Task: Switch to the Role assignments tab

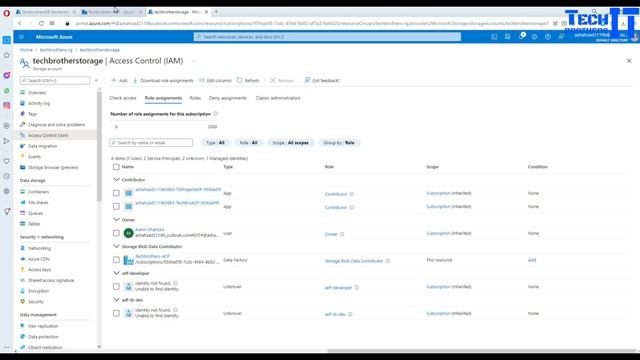Action: tap(163, 98)
